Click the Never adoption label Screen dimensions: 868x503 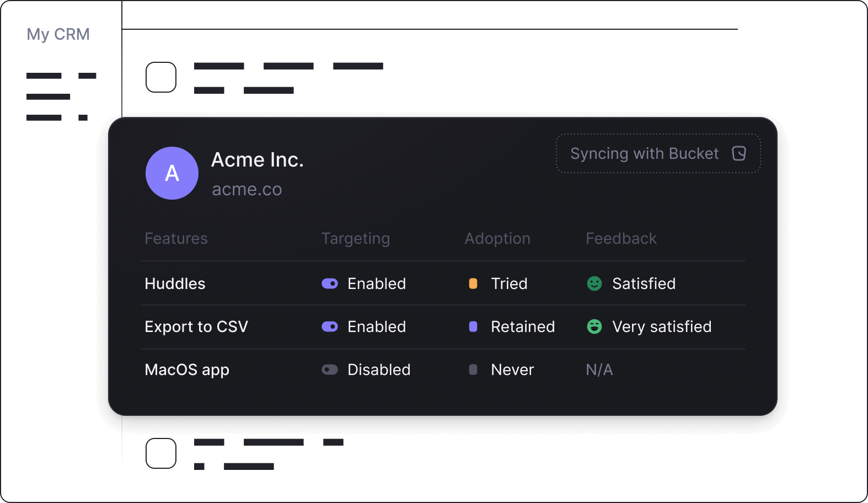513,370
